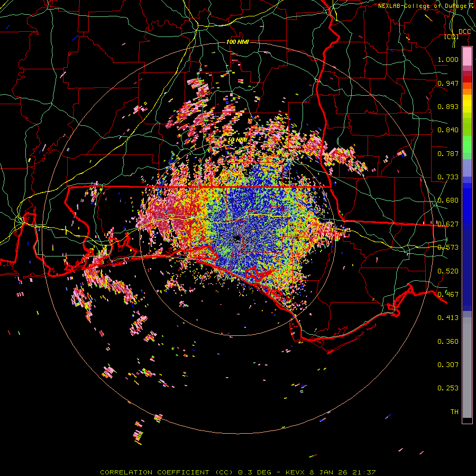Click the 50 NMI range ring label
The width and height of the screenshot is (476, 476).
[x=237, y=140]
